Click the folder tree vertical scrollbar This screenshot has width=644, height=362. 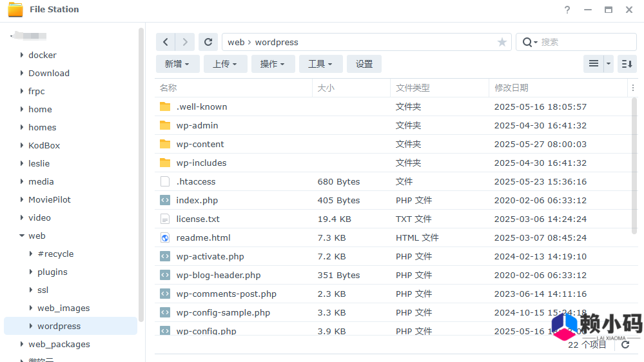tap(141, 175)
